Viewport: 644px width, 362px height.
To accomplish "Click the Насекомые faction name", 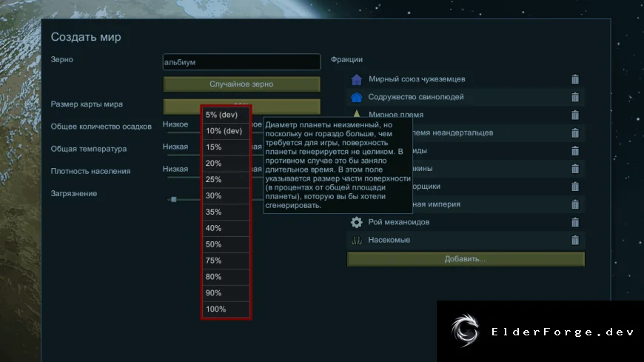I will tap(389, 240).
